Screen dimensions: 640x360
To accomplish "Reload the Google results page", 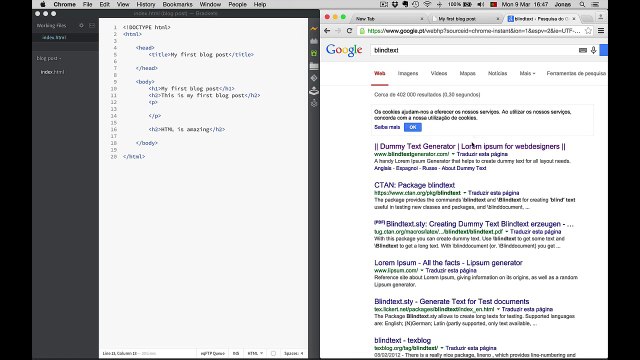I will point(349,31).
